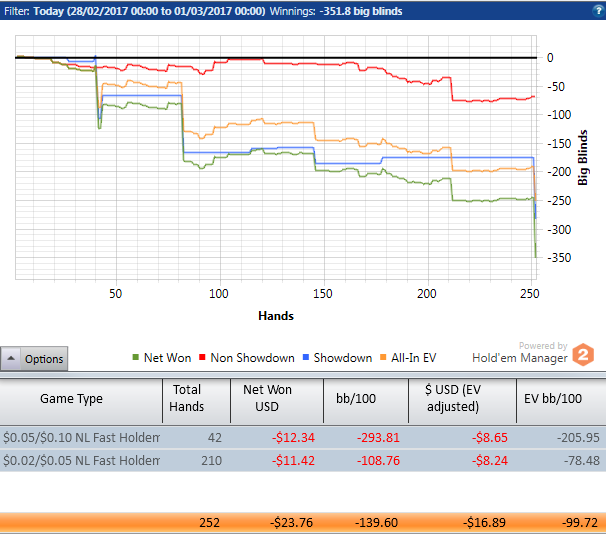Toggle the Non Showdown red legend swatch
Viewport: 606px width, 534px height.
202,357
